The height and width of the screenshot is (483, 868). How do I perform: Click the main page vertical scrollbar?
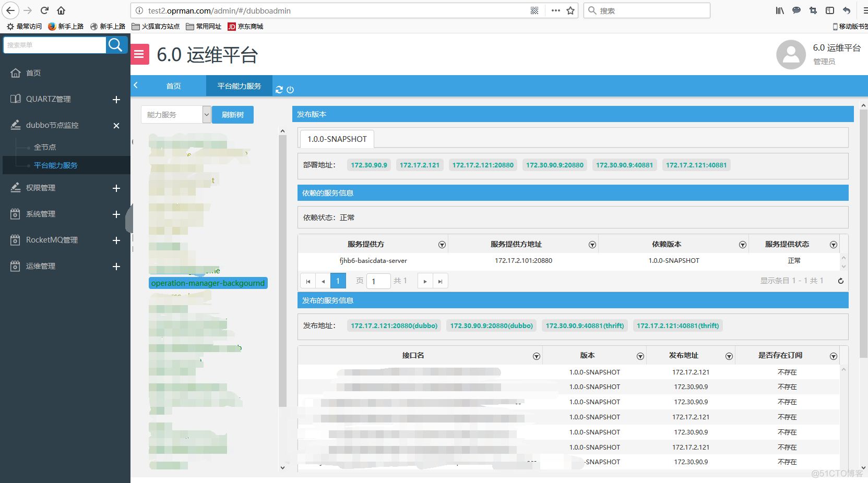(x=863, y=235)
